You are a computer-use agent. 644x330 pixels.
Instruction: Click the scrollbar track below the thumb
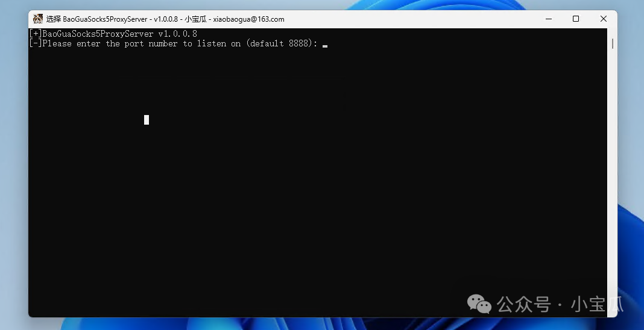pos(613,181)
